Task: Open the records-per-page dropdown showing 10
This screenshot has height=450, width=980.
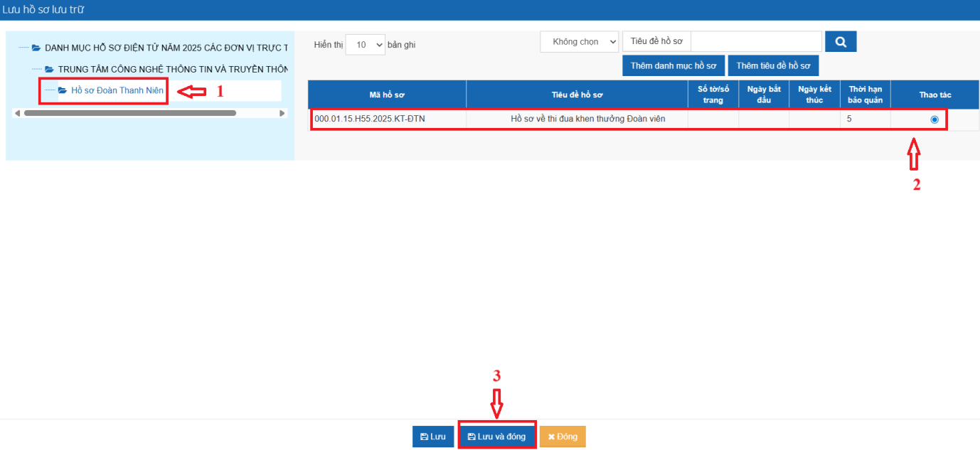Action: [365, 45]
